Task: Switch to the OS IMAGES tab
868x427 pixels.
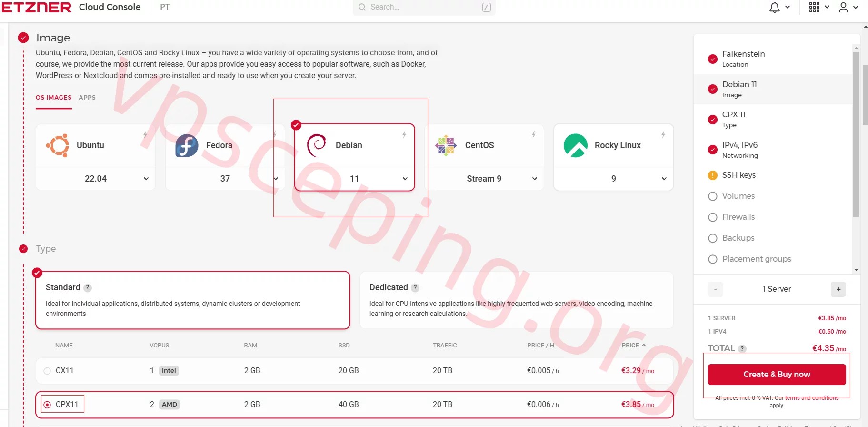Action: coord(53,98)
